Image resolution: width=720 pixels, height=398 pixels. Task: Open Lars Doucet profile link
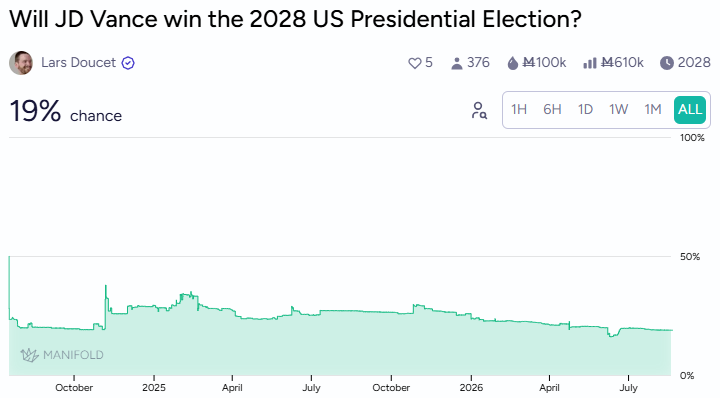coord(79,62)
